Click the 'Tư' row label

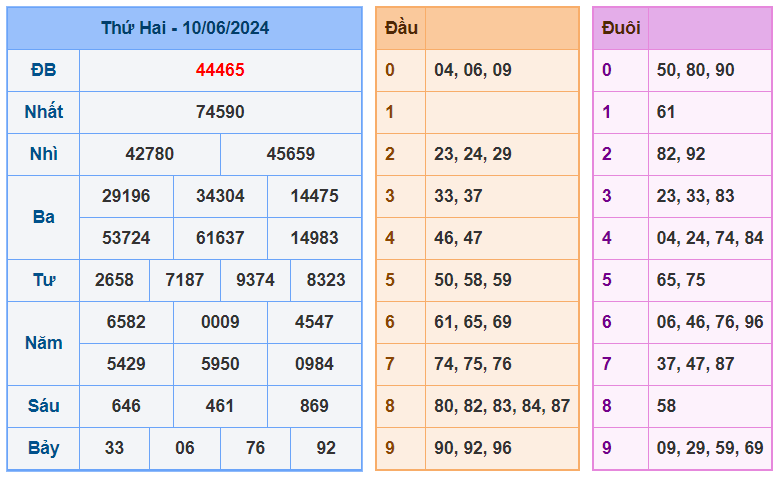point(43,280)
